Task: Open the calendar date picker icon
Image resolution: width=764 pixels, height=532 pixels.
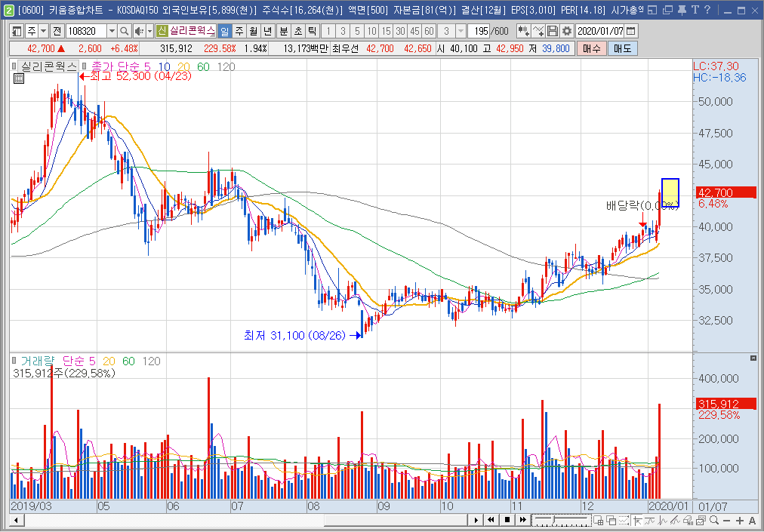Action: point(630,31)
